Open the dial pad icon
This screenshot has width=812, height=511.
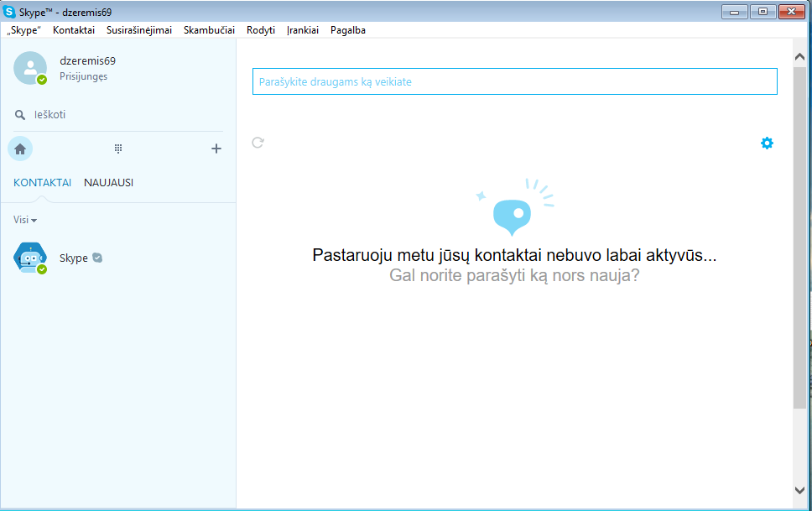[x=118, y=149]
